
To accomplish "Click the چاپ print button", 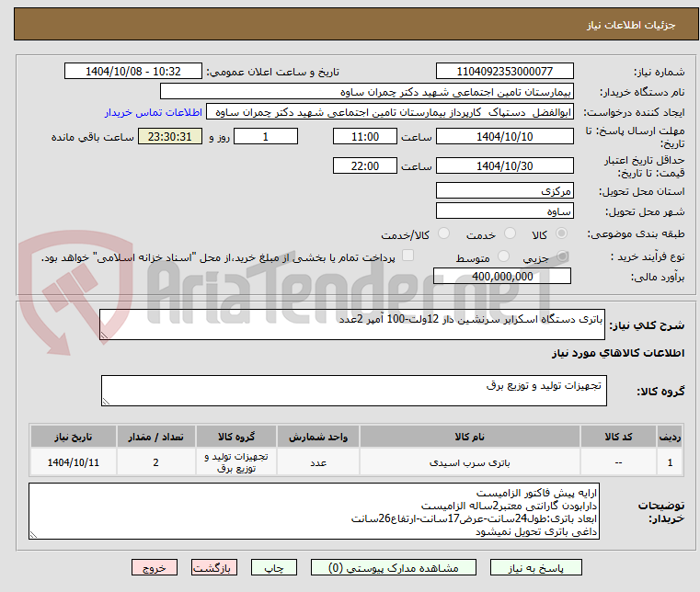I will 274,567.
